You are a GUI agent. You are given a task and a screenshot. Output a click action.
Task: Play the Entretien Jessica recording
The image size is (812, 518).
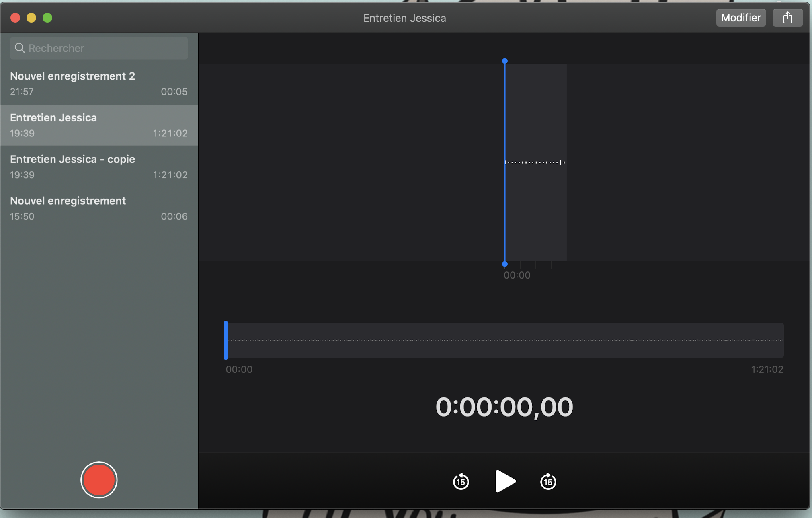click(x=505, y=481)
